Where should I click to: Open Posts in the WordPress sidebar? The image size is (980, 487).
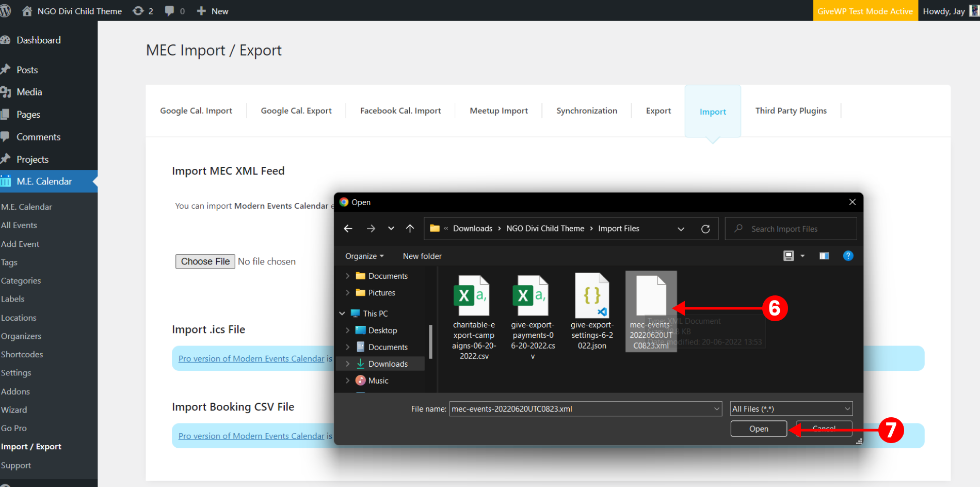(27, 70)
